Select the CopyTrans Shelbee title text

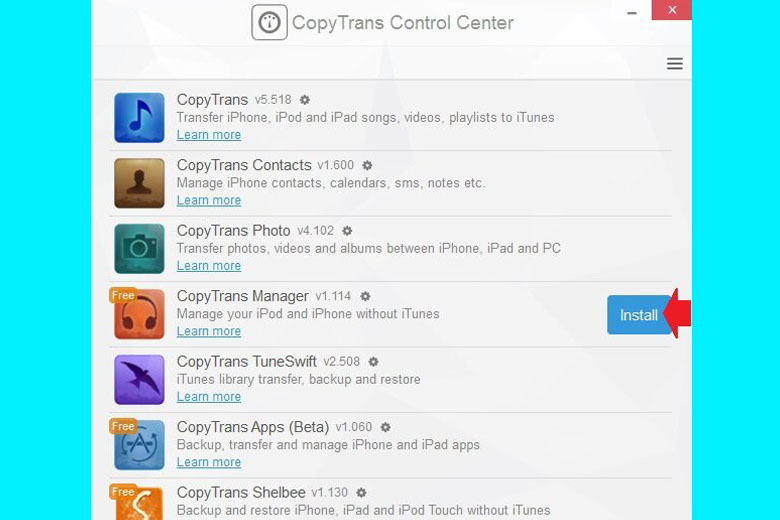(x=241, y=493)
